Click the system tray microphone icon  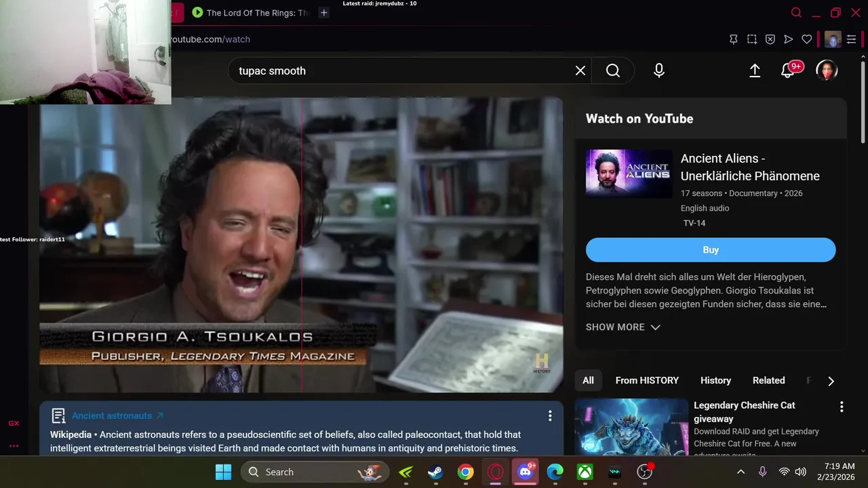[762, 472]
